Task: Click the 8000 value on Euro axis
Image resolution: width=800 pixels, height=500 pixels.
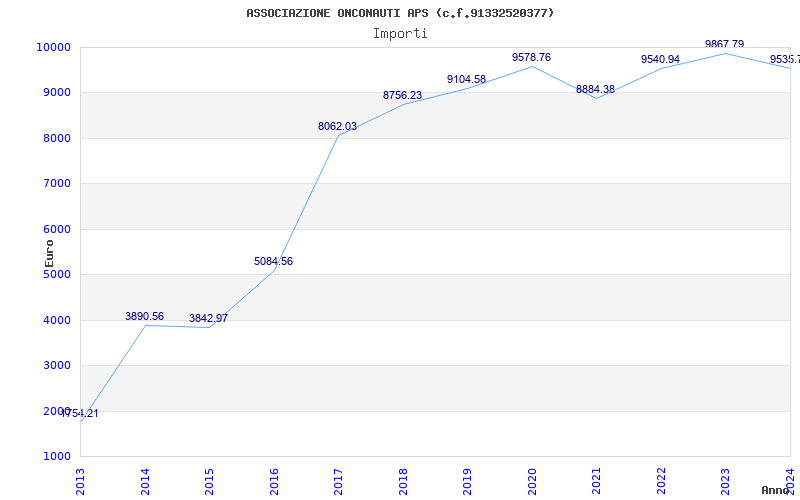Action: point(56,138)
